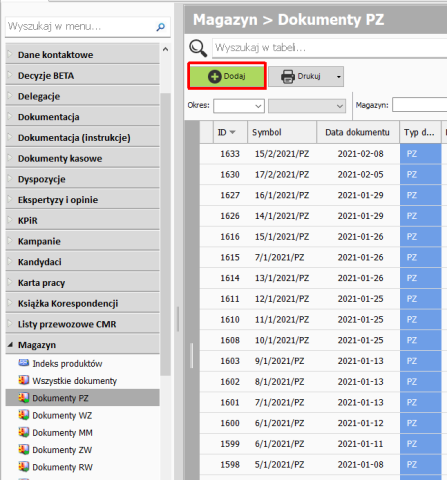Collapse the Magazyn menu section
This screenshot has width=447, height=480.
click(10, 345)
